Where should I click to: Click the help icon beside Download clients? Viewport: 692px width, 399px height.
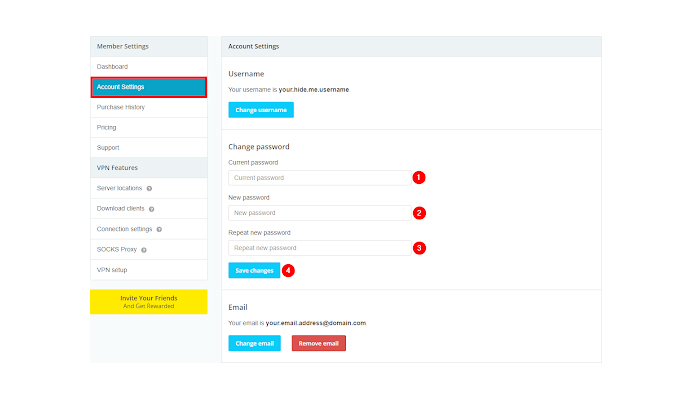(151, 209)
